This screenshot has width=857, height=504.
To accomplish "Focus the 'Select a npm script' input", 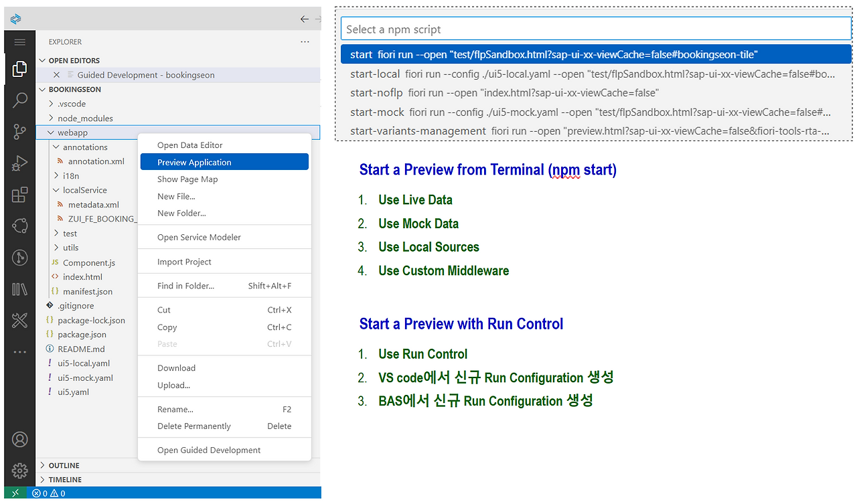I will pos(595,29).
